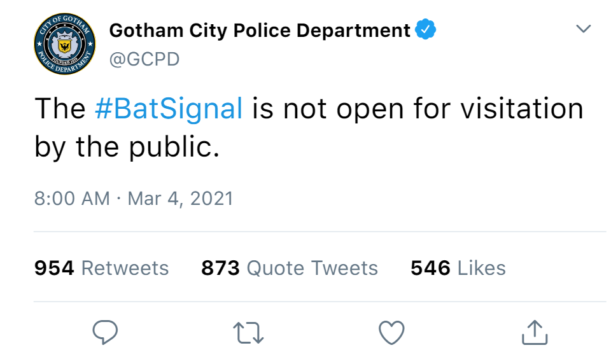The image size is (611, 364).
Task: Select the number 546 like count
Action: 431,268
